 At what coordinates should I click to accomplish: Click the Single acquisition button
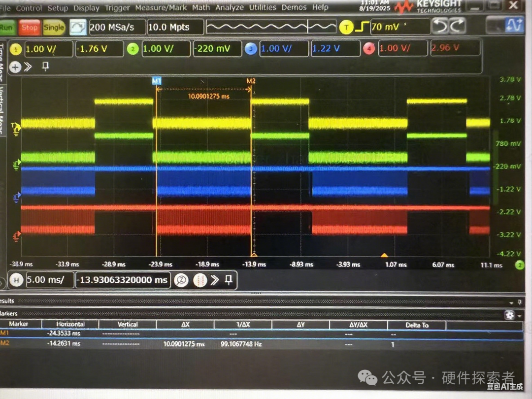click(54, 28)
